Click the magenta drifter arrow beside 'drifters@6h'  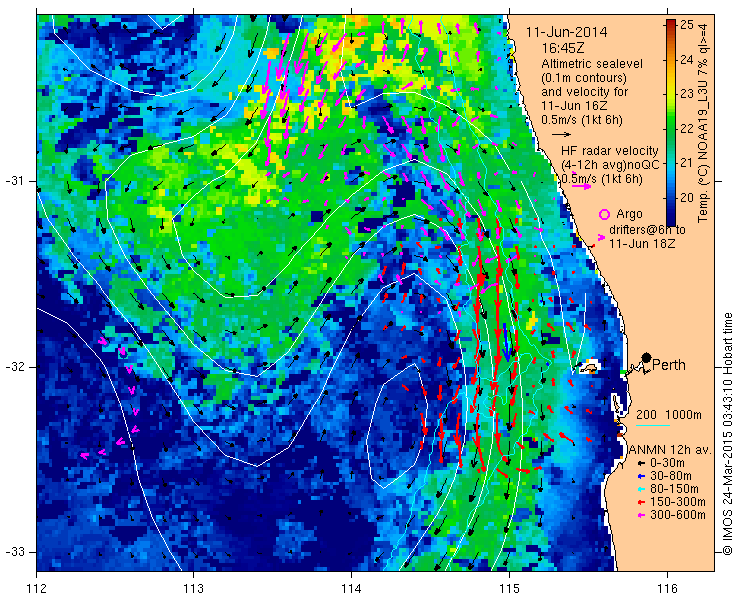click(602, 237)
